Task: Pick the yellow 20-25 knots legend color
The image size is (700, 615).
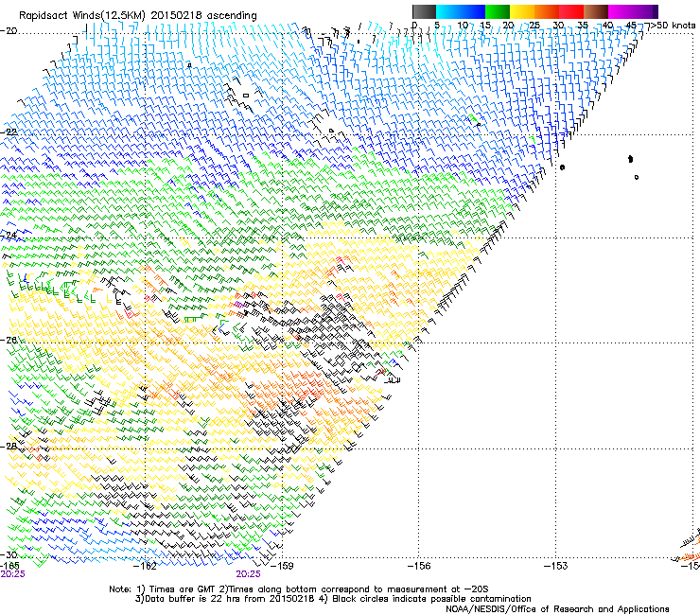Action: click(522, 11)
